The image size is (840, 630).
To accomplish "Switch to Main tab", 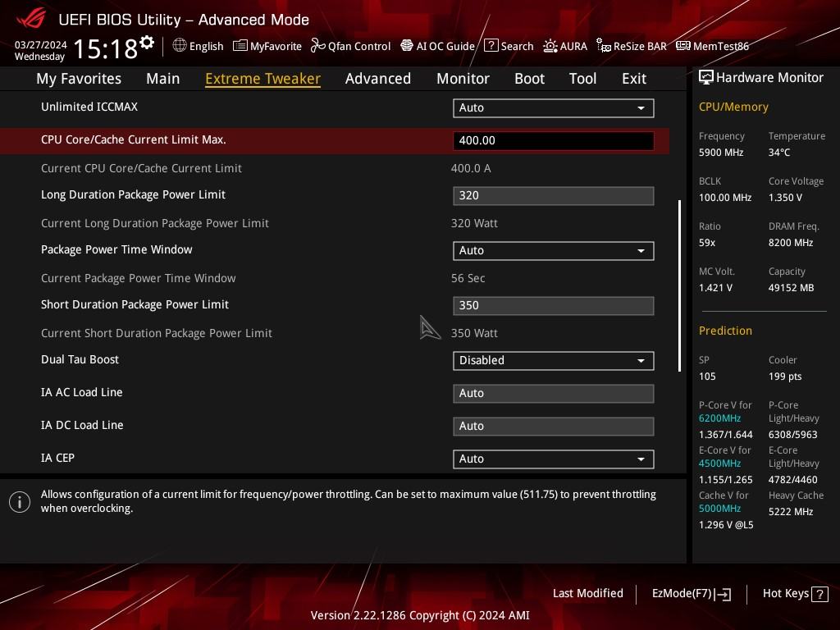I will [x=163, y=79].
